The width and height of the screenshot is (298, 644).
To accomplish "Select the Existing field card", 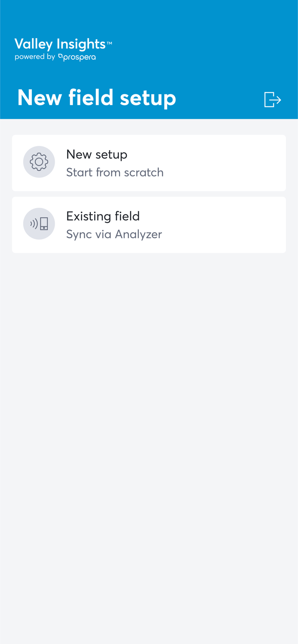I will pos(149,225).
